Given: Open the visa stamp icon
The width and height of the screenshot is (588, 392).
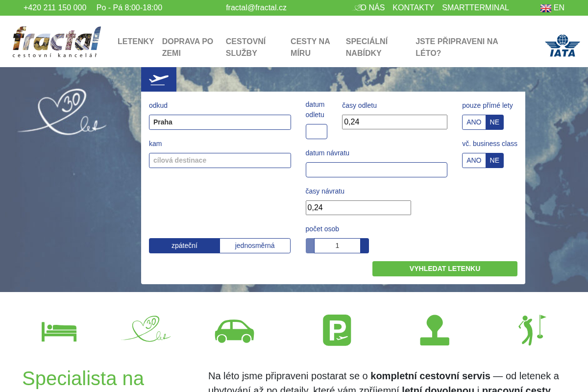Looking at the screenshot, I should pos(435,330).
